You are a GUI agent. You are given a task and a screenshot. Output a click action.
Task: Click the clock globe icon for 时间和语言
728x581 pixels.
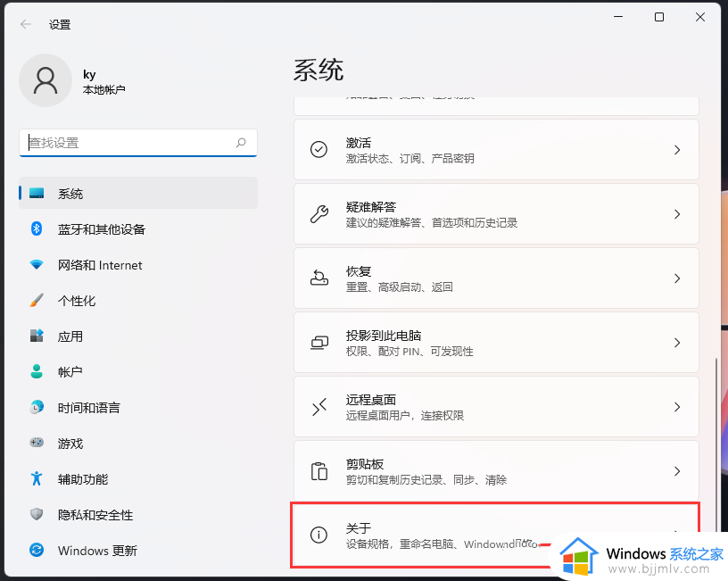[37, 407]
